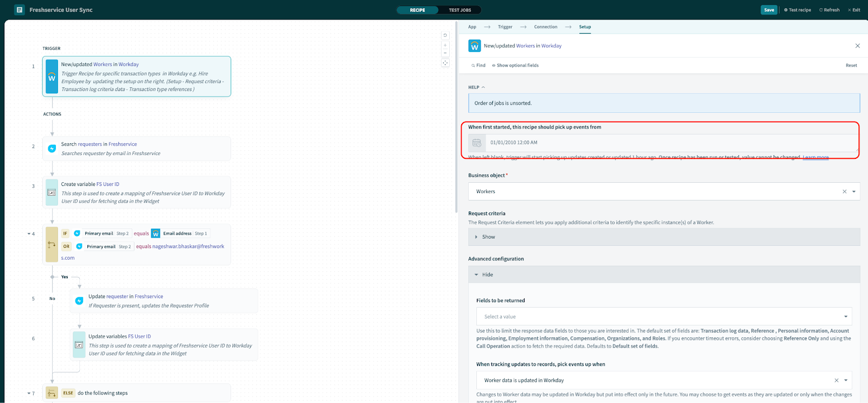This screenshot has height=403, width=868.
Task: Select the Setup tab
Action: coord(585,27)
